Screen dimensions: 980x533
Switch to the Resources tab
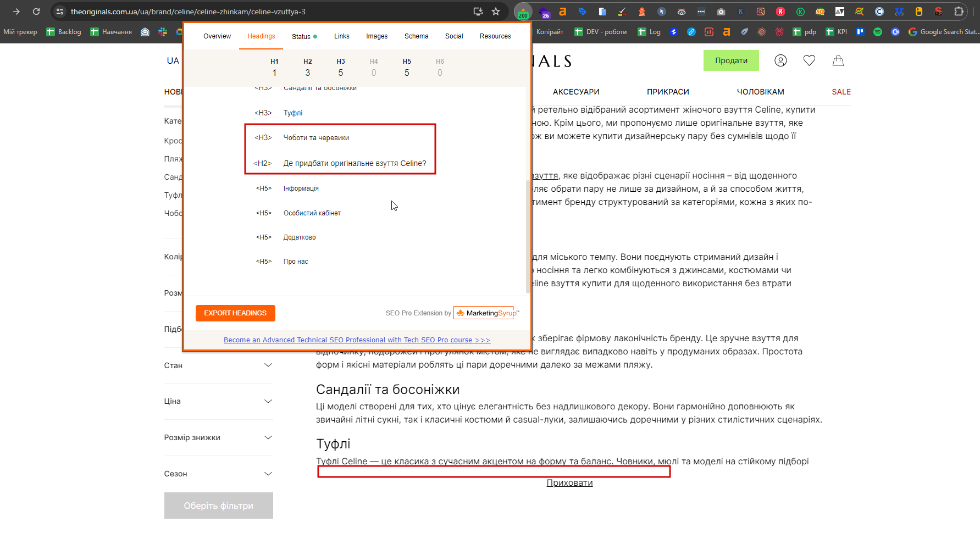tap(495, 36)
